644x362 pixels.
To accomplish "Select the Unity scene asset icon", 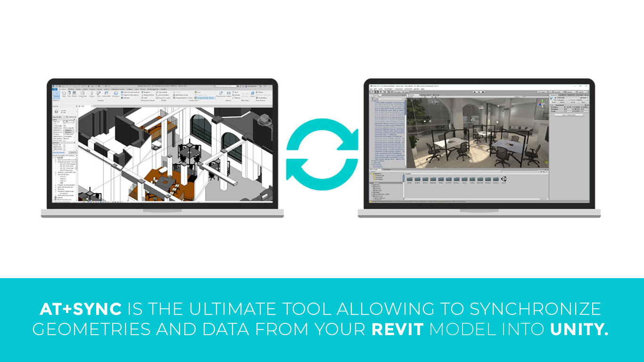I will (x=504, y=179).
